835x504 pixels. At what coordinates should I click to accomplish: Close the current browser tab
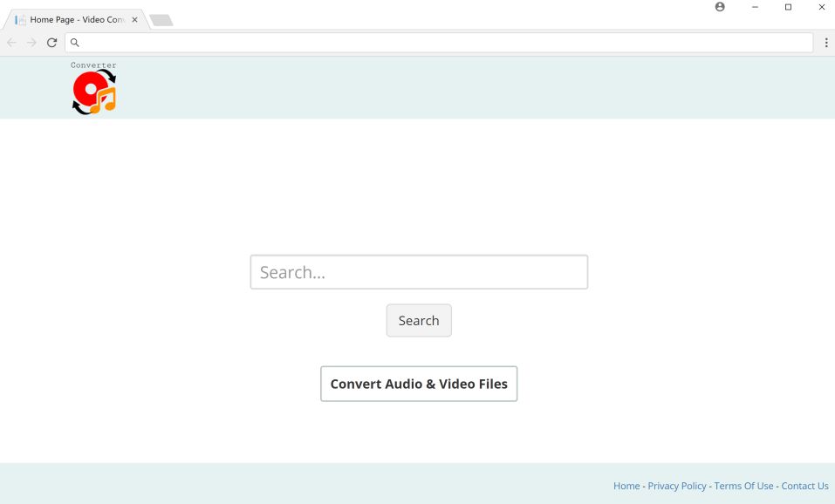click(x=135, y=18)
